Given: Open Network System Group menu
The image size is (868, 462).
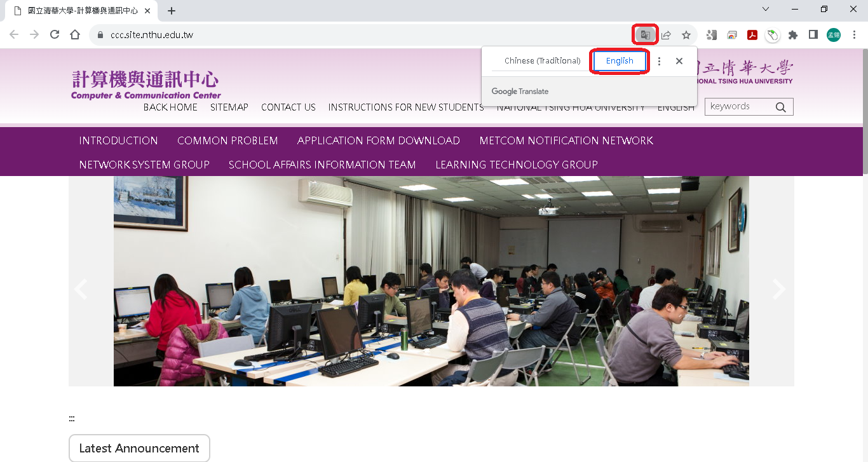Looking at the screenshot, I should tap(144, 165).
